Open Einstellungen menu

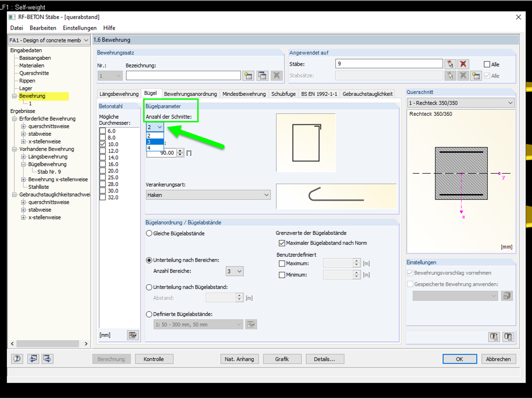tap(80, 28)
